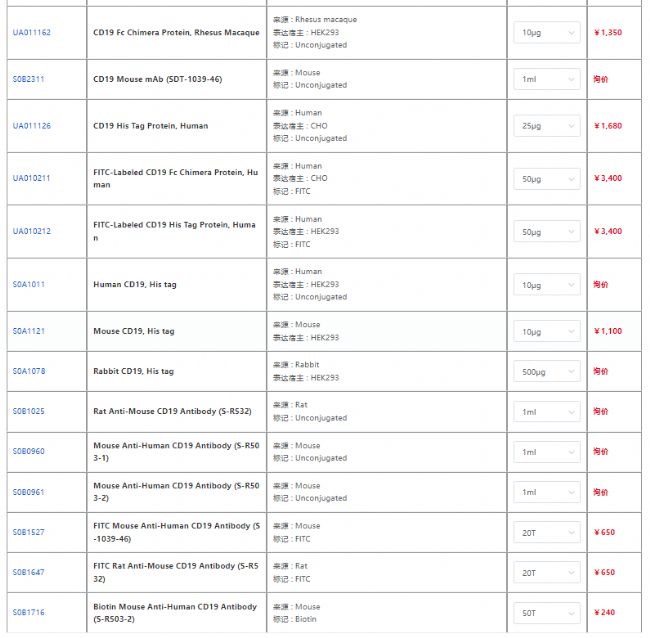Open product link S0B2311
Viewport: 650px width, 638px height.
28,79
